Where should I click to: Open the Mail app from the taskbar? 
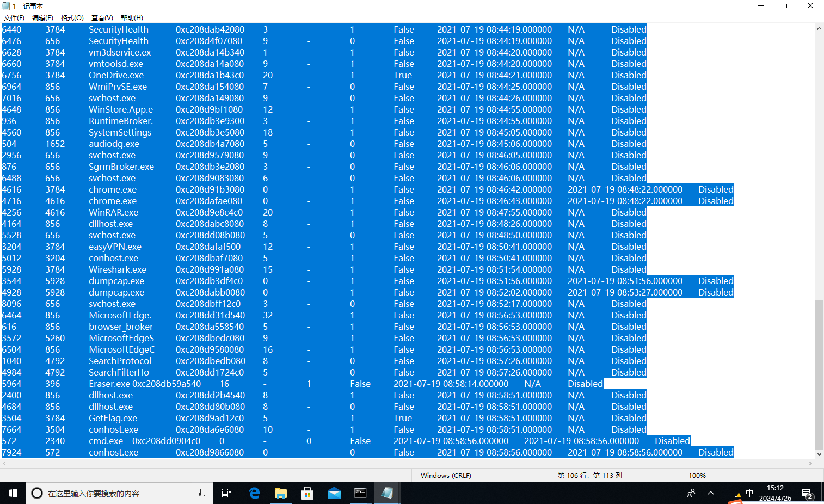334,493
